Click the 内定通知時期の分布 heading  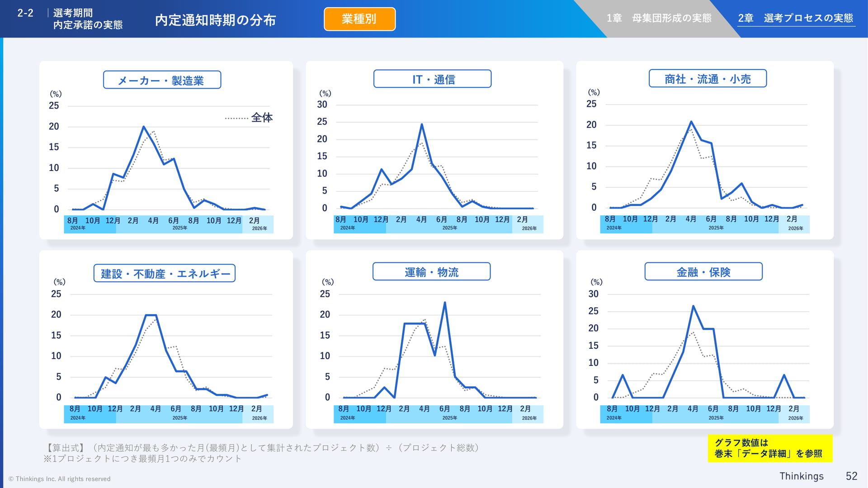pyautogui.click(x=216, y=20)
